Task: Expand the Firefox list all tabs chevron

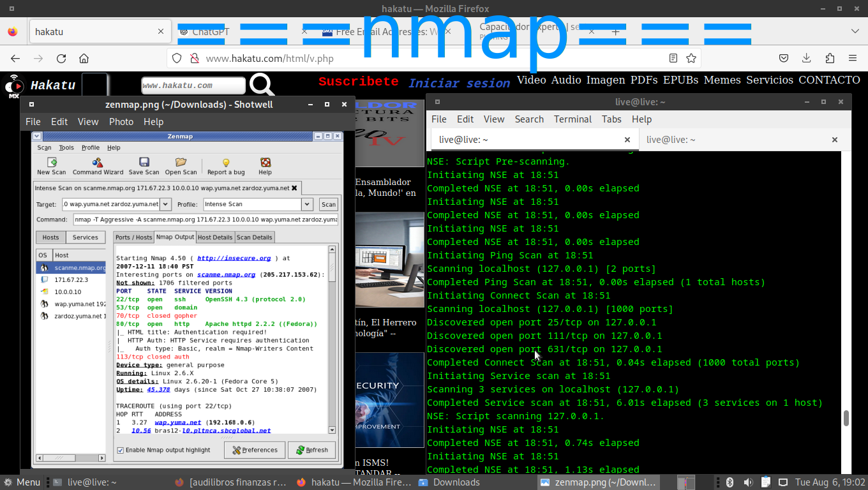Action: [x=855, y=31]
